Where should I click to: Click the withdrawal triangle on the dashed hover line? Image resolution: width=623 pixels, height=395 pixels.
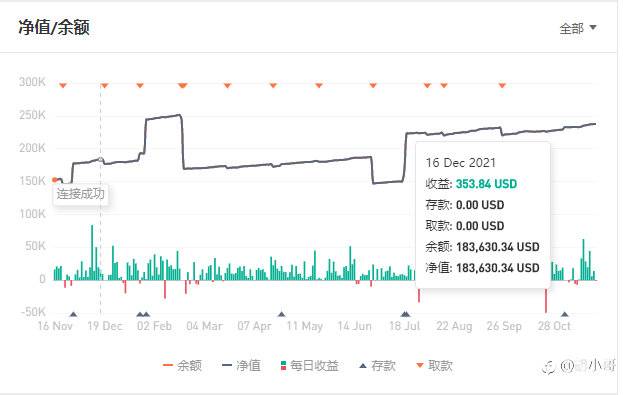(x=104, y=85)
